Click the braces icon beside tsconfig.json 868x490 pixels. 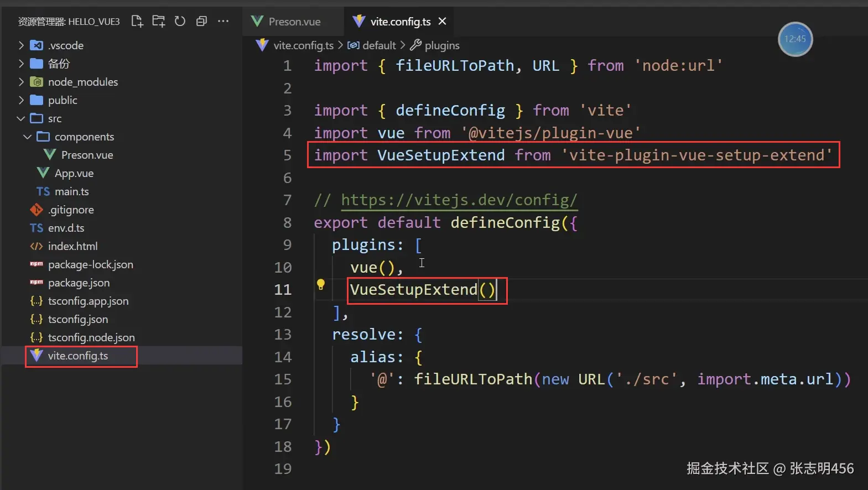[37, 319]
